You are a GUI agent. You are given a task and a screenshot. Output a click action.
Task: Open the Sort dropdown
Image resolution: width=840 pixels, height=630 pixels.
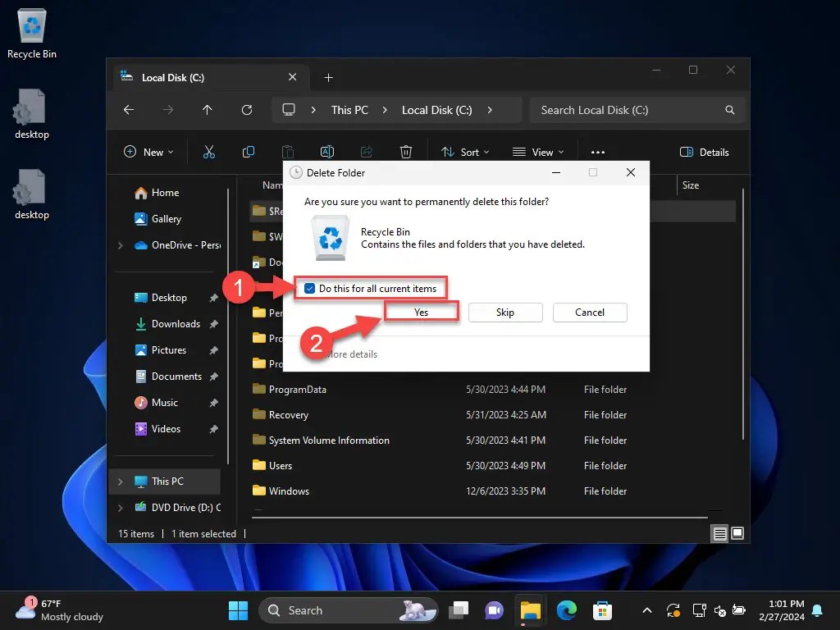click(468, 152)
